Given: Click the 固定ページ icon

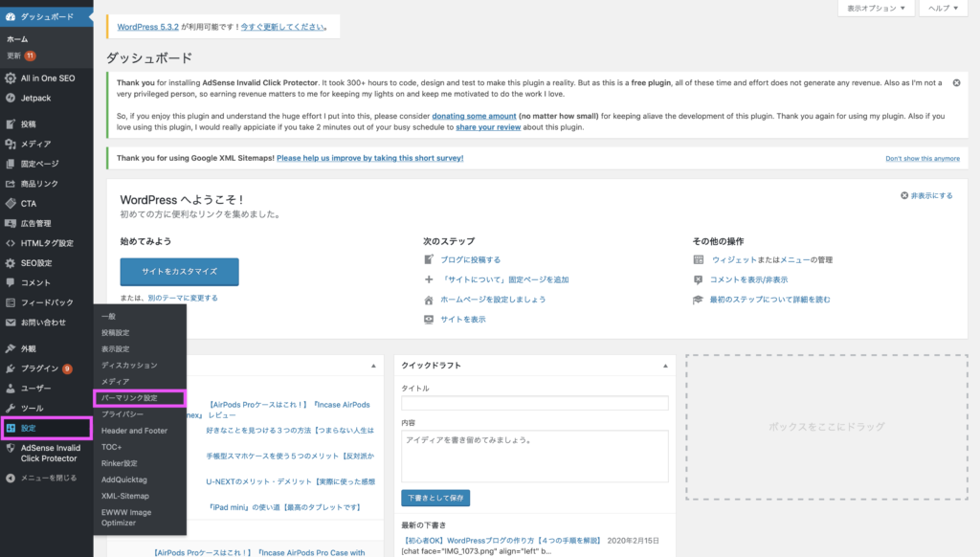Looking at the screenshot, I should pyautogui.click(x=10, y=164).
